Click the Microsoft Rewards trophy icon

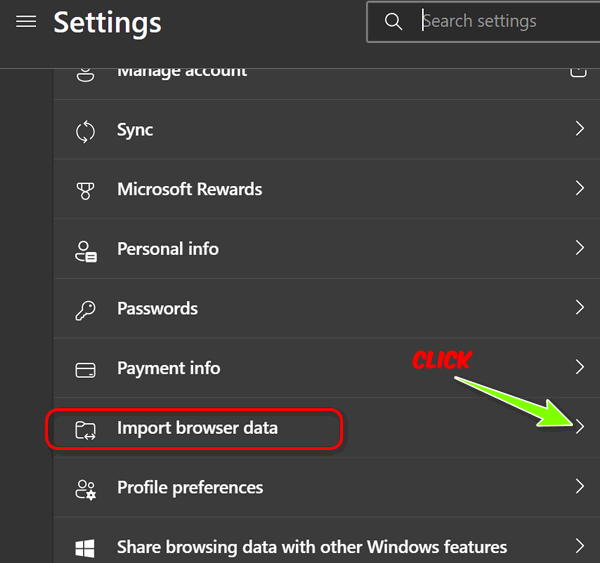click(86, 189)
